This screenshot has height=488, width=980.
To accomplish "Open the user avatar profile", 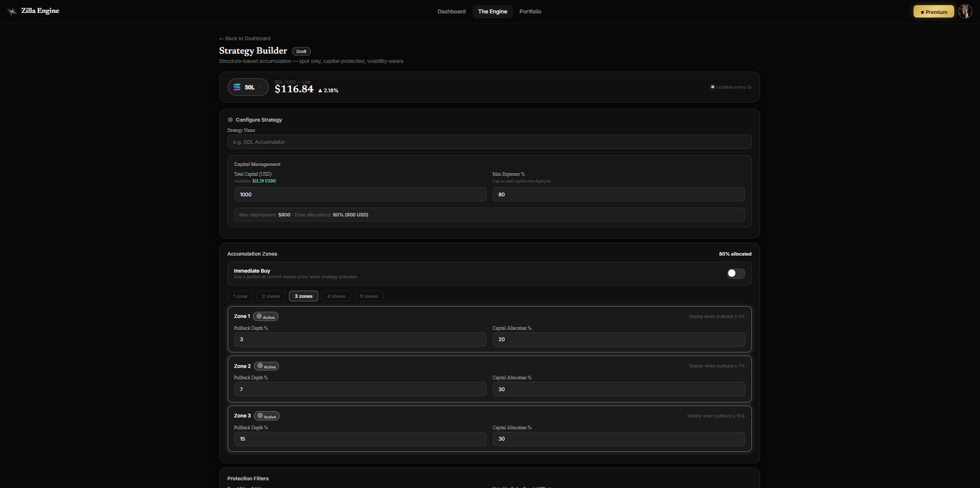I will pos(965,11).
